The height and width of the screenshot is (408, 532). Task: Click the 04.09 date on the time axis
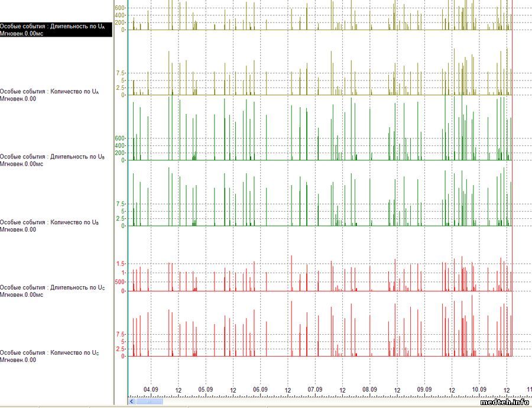151,390
